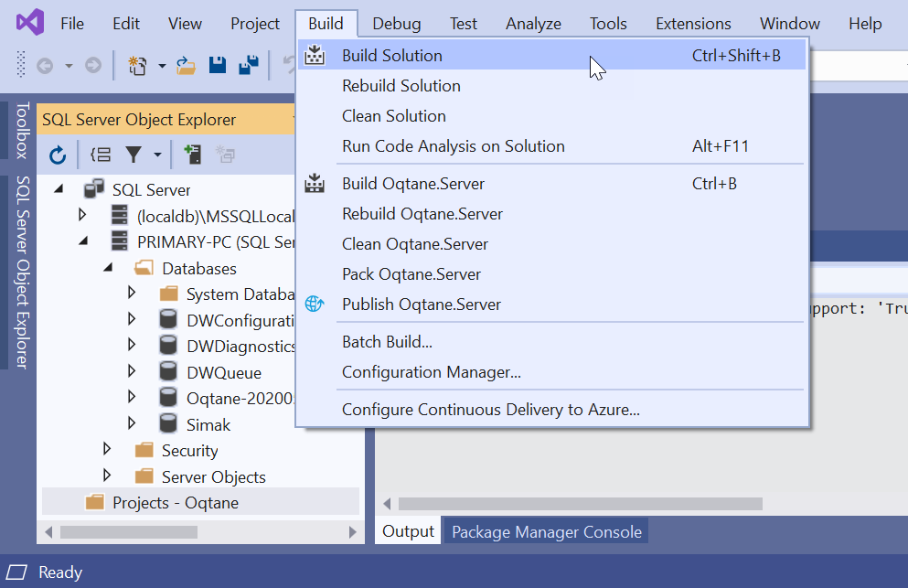Click the Build Solution menu icon
This screenshot has height=588, width=908.
315,55
